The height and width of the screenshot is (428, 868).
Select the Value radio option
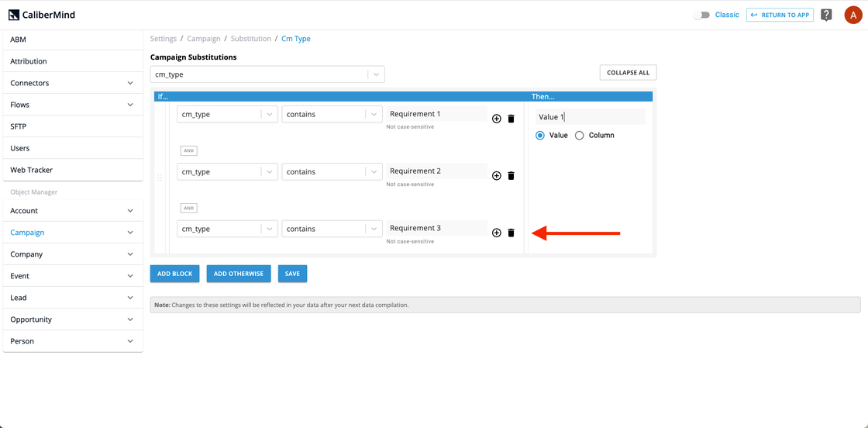pyautogui.click(x=539, y=135)
